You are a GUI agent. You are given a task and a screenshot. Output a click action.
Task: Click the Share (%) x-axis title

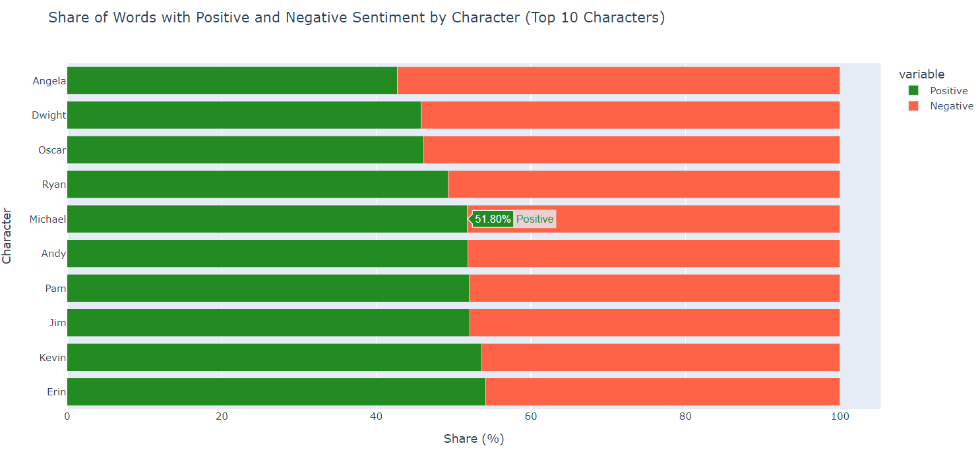[x=474, y=439]
